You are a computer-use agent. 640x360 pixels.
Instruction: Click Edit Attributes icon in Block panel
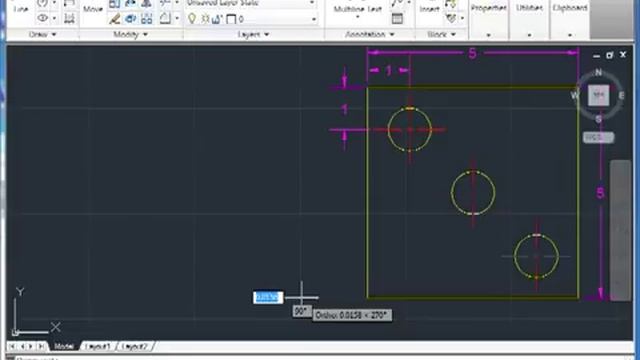[x=451, y=18]
